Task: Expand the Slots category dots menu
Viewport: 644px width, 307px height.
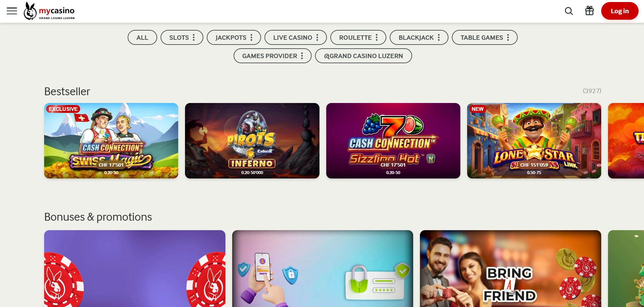Action: click(194, 37)
